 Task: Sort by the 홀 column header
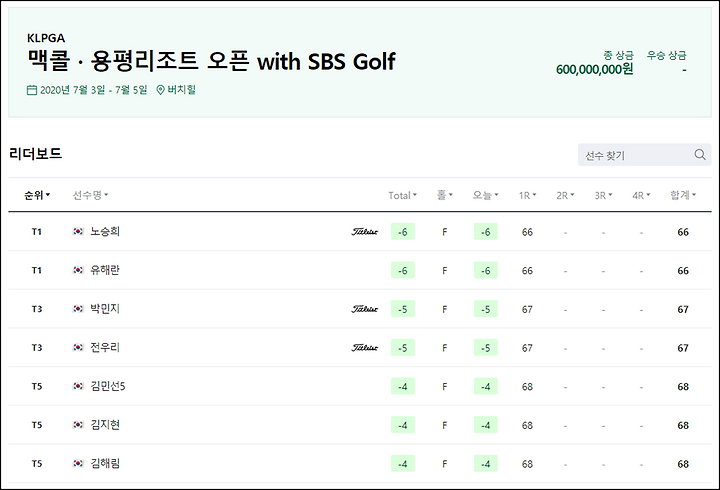(444, 195)
